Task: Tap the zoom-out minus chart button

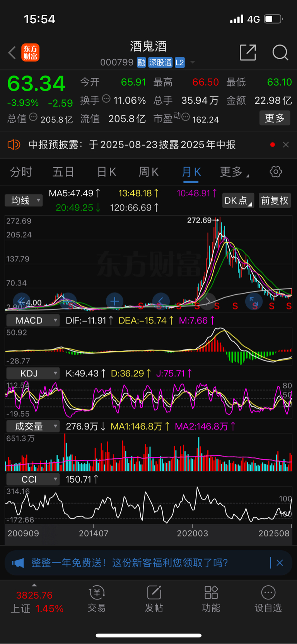Action: click(68, 301)
